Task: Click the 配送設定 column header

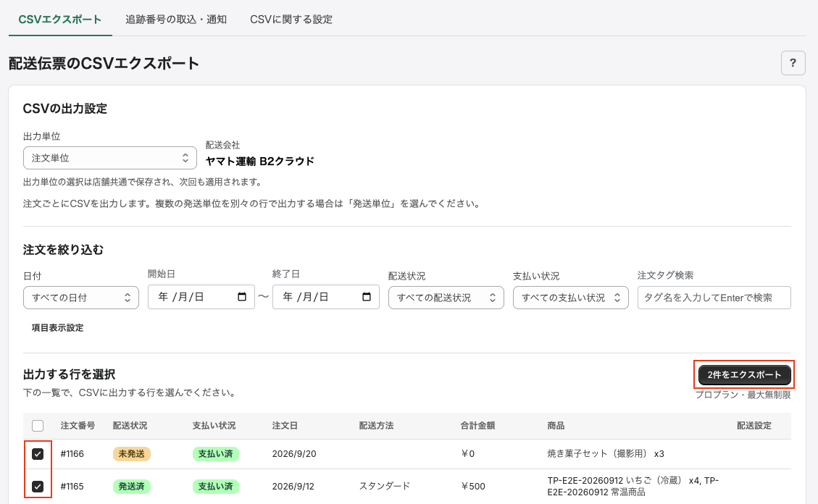Action: [x=754, y=426]
